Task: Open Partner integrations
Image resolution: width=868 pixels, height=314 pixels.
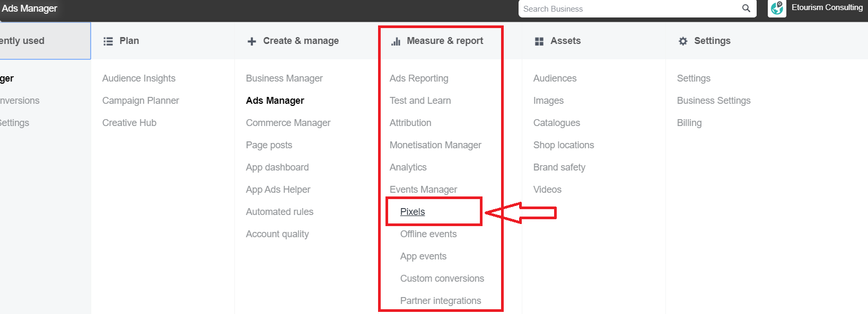Action: tap(441, 301)
